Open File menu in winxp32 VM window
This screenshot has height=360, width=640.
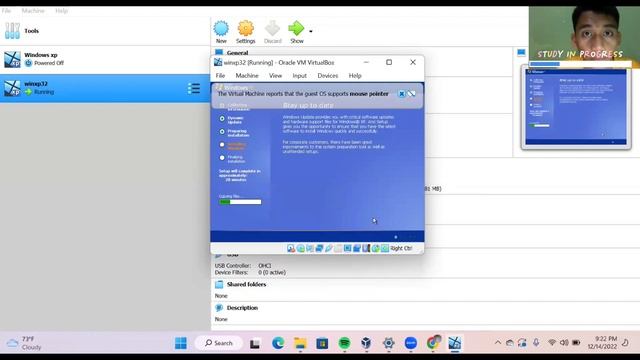point(220,76)
